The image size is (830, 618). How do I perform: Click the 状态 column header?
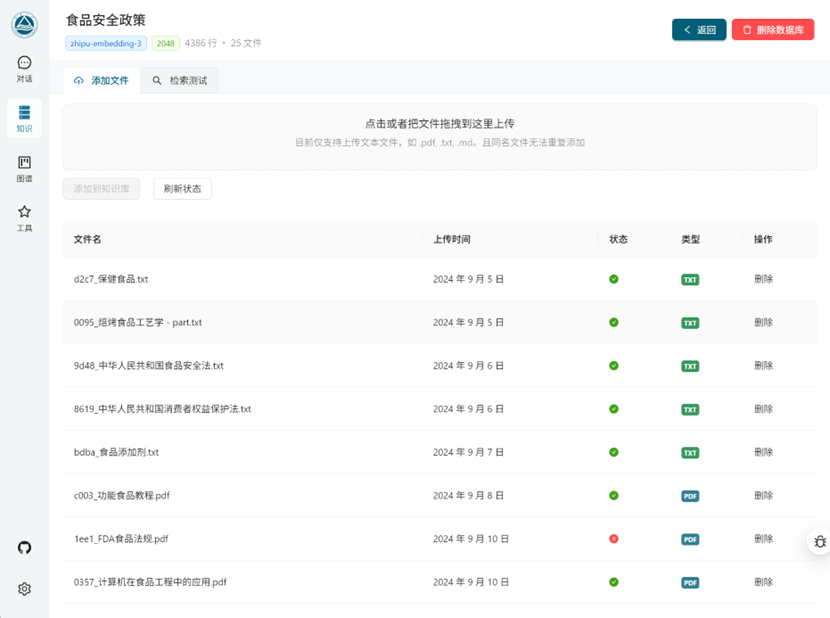(x=618, y=239)
